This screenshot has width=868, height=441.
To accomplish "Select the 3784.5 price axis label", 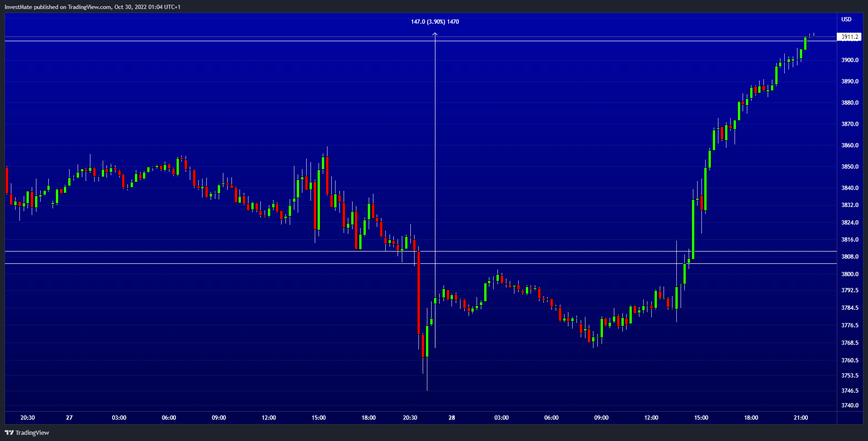I will [850, 308].
